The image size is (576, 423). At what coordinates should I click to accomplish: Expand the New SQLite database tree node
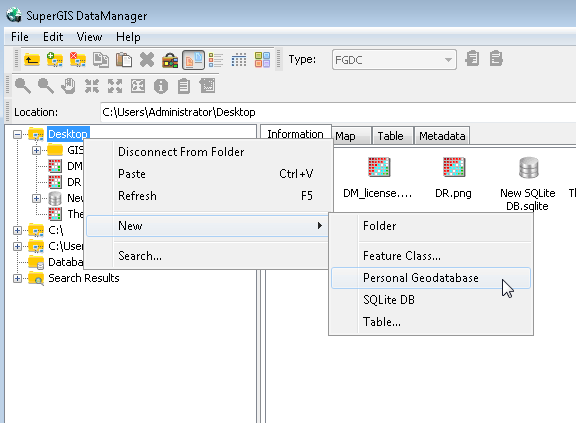pyautogui.click(x=36, y=198)
